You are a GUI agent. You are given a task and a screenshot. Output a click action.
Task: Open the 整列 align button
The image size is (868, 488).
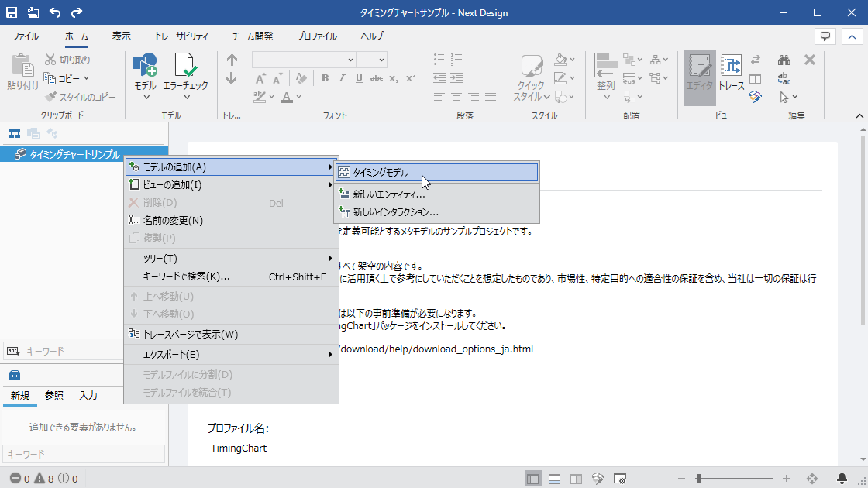(x=606, y=77)
